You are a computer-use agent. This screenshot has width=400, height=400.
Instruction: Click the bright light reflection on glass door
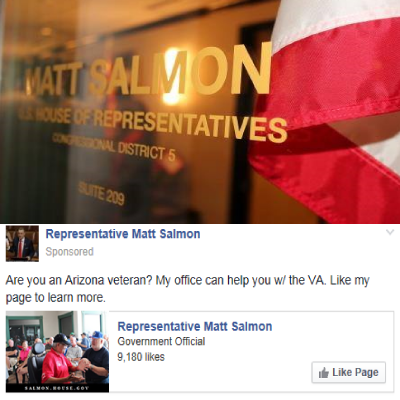(x=172, y=77)
